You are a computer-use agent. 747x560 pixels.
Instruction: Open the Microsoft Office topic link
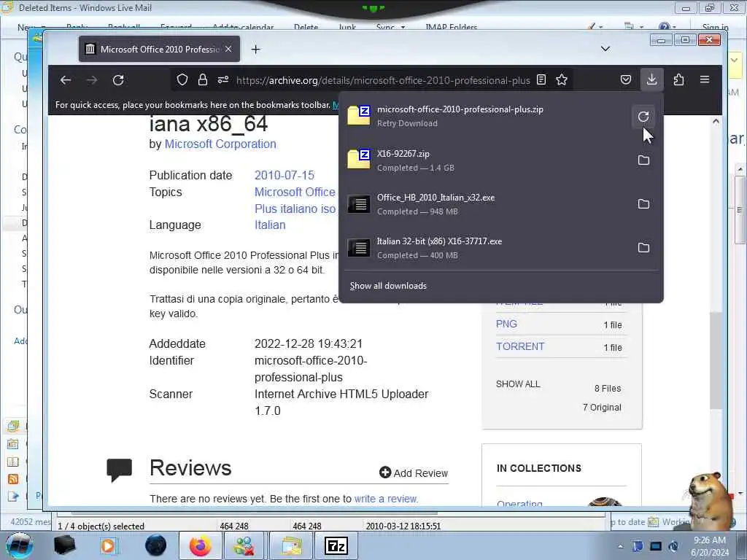point(295,192)
